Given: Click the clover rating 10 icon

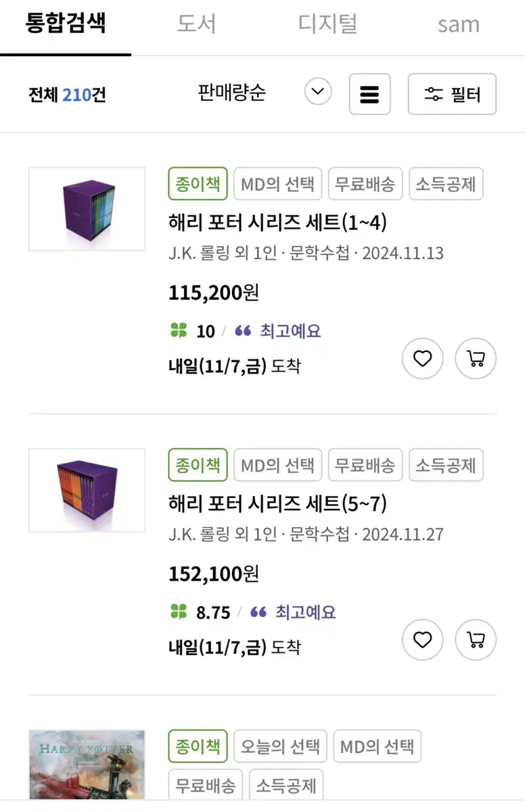Looking at the screenshot, I should click(179, 331).
